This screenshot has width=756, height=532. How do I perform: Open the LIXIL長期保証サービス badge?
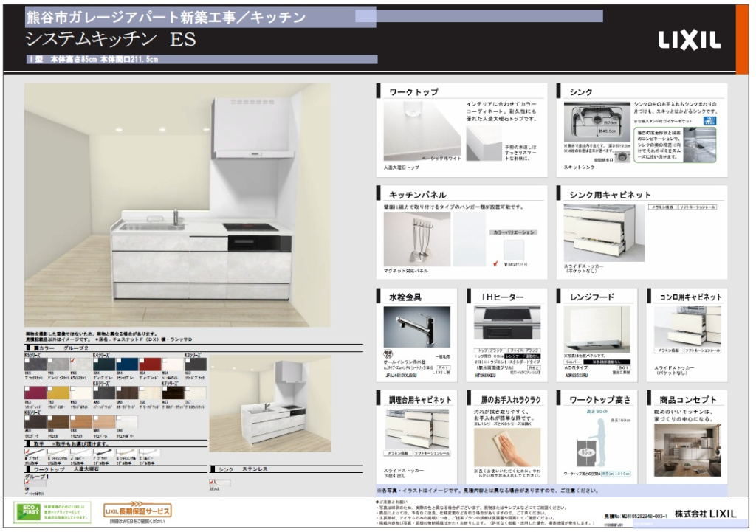137,511
